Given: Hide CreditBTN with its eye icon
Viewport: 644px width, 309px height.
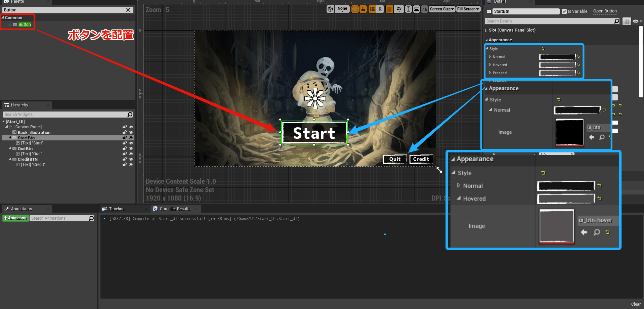Looking at the screenshot, I should click(x=131, y=159).
